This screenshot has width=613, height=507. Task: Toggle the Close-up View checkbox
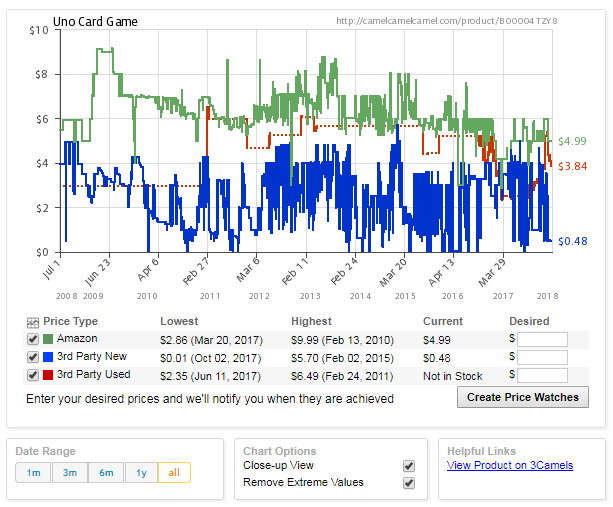point(408,466)
